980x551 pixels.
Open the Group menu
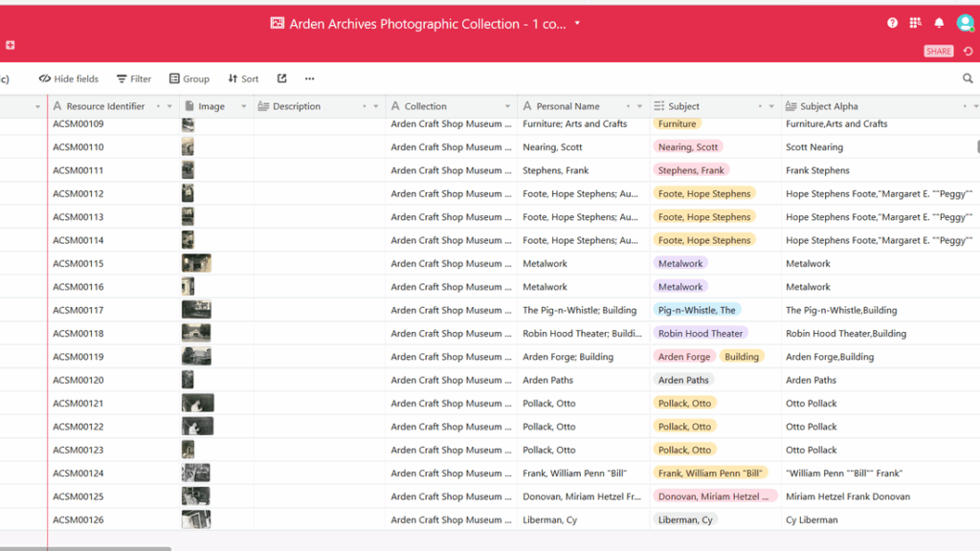pos(189,79)
